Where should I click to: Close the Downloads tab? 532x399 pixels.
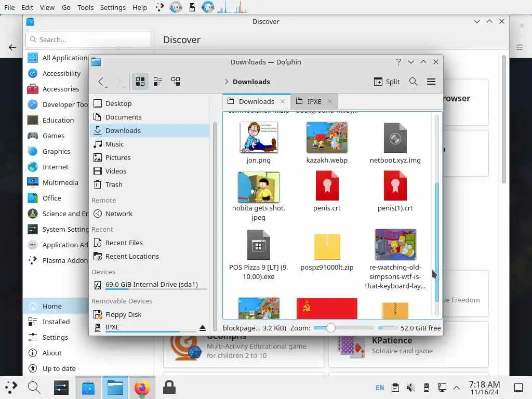click(282, 101)
